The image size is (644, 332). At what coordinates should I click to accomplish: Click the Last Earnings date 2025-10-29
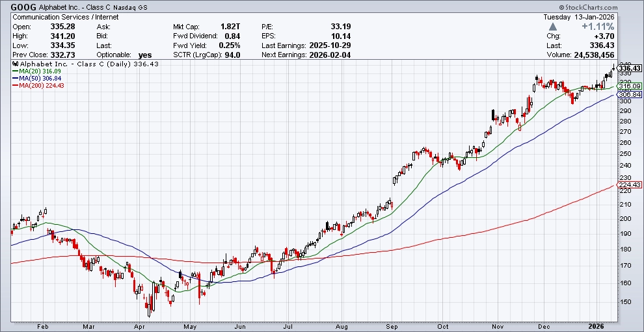point(329,45)
